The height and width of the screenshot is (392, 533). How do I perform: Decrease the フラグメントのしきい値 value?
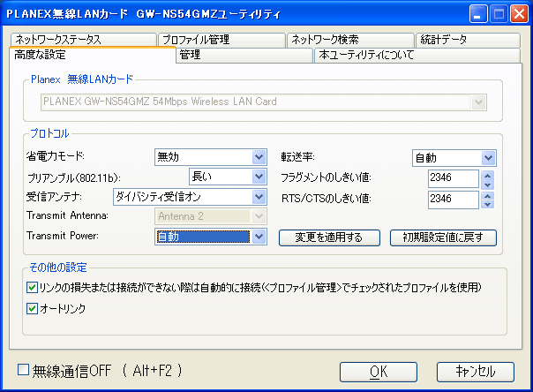488,185
